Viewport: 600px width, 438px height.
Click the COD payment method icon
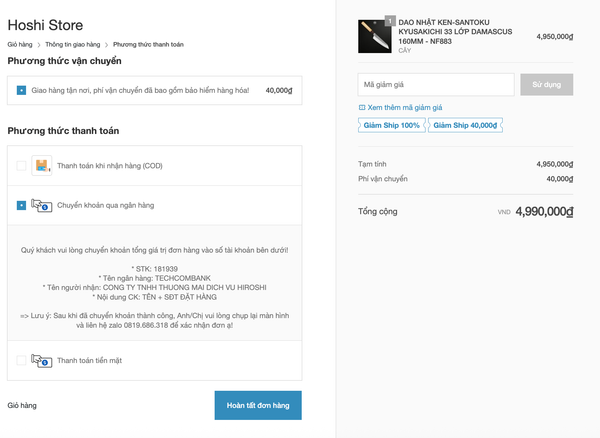pyautogui.click(x=41, y=165)
